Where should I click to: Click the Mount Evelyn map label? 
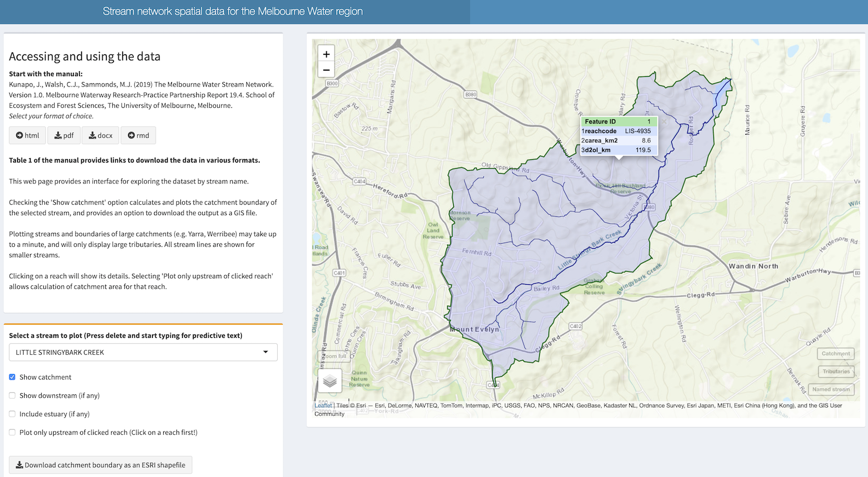(x=475, y=330)
